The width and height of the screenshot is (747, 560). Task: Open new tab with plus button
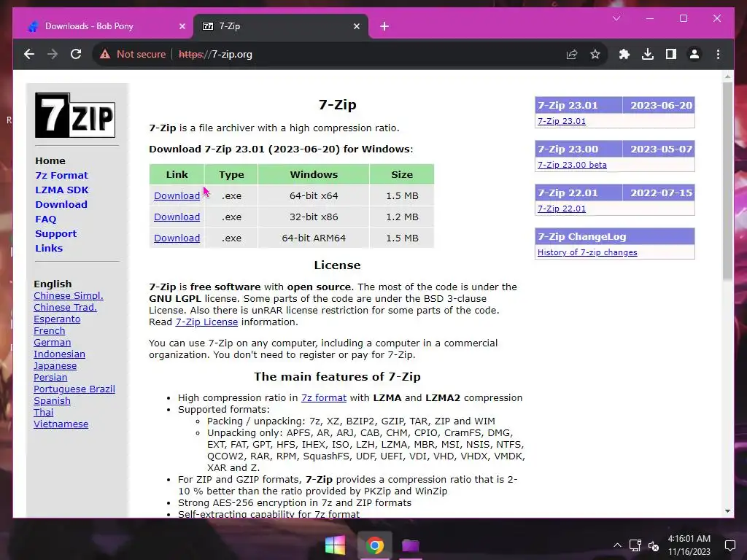click(x=384, y=27)
